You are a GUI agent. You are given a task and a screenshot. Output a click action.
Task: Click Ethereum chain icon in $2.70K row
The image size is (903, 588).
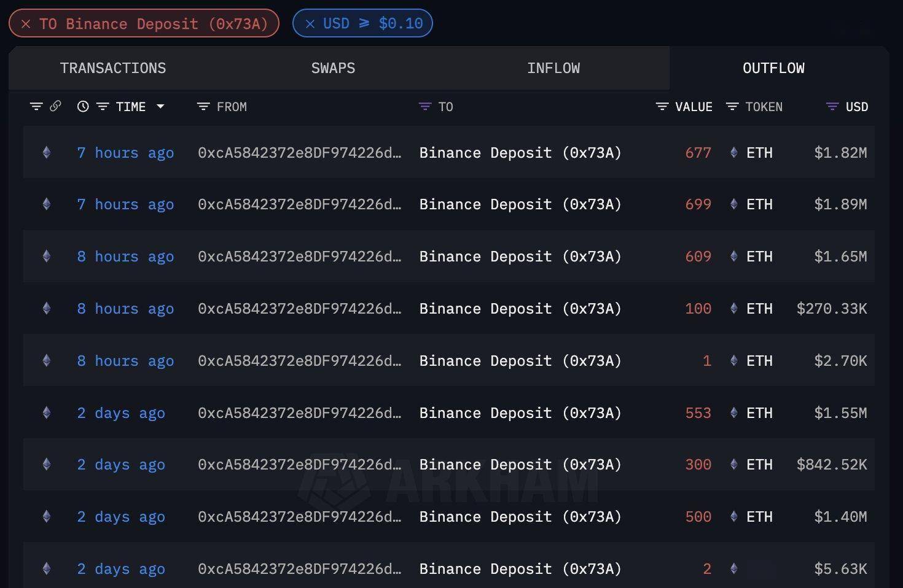pyautogui.click(x=46, y=360)
